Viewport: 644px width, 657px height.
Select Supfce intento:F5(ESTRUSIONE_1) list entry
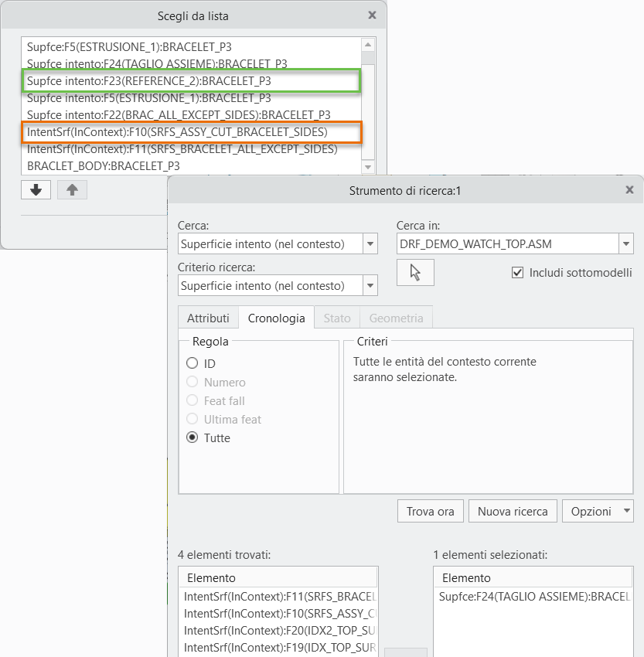192,98
